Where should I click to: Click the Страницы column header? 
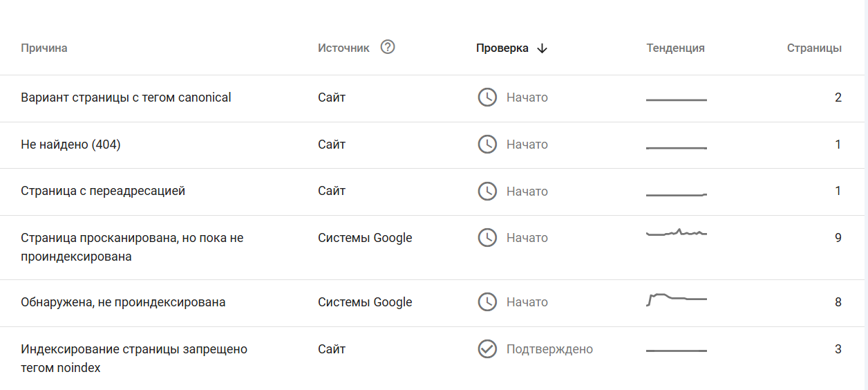pos(814,48)
